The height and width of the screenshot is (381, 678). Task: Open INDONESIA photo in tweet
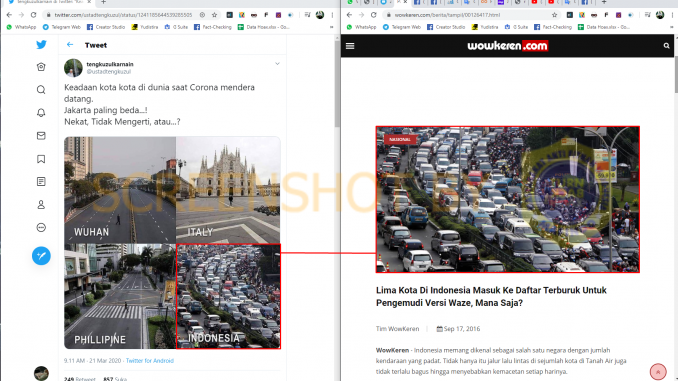(x=228, y=296)
